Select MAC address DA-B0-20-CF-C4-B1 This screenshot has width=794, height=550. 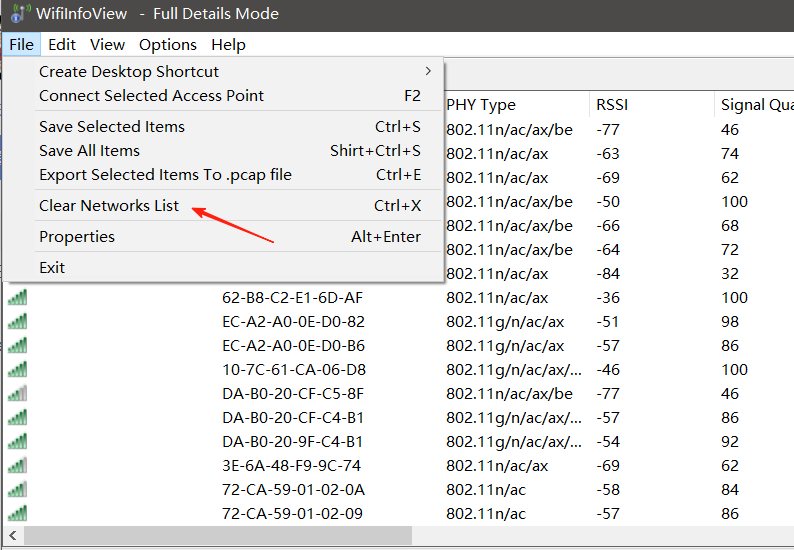point(293,418)
